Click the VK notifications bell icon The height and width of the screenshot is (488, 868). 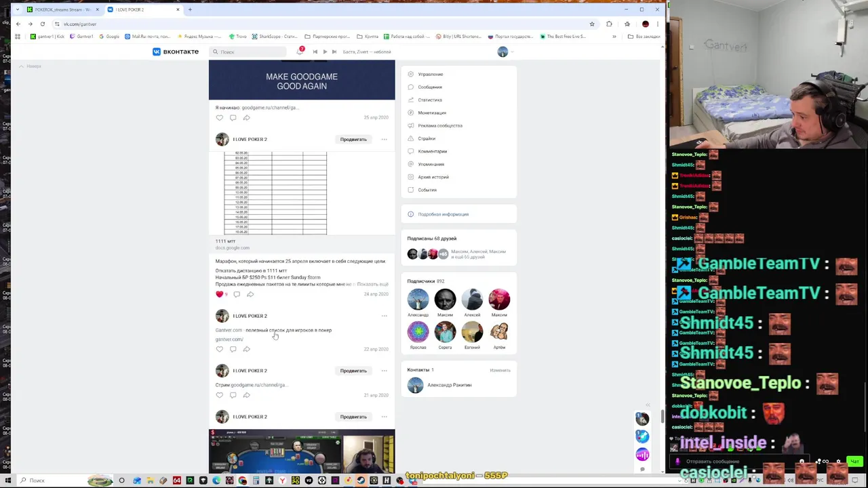pos(300,52)
